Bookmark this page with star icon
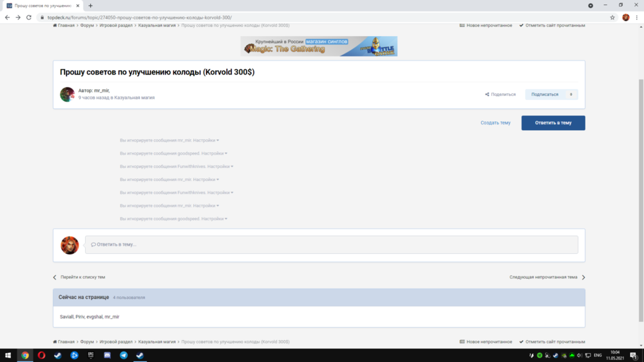Image resolution: width=644 pixels, height=362 pixels. click(612, 17)
